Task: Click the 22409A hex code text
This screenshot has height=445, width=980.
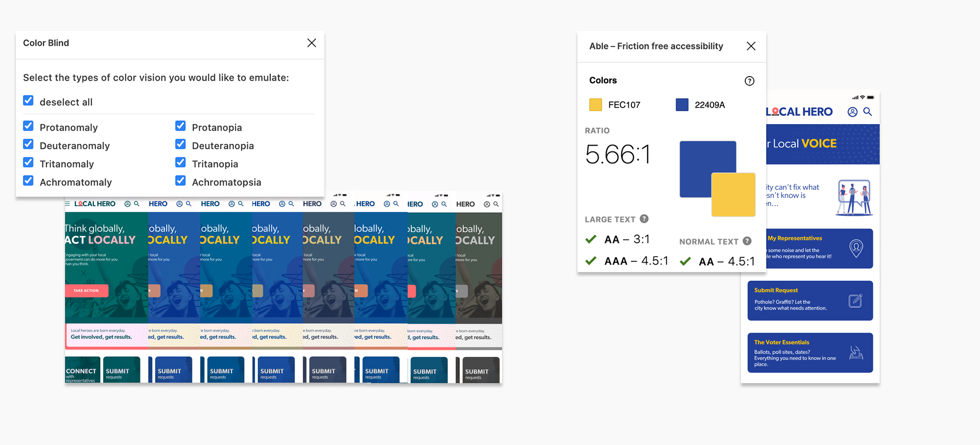Action: (710, 105)
